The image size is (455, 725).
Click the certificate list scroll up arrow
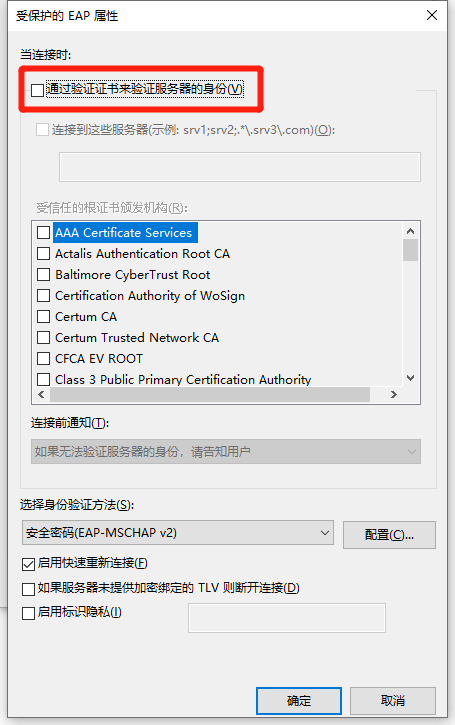tap(410, 231)
